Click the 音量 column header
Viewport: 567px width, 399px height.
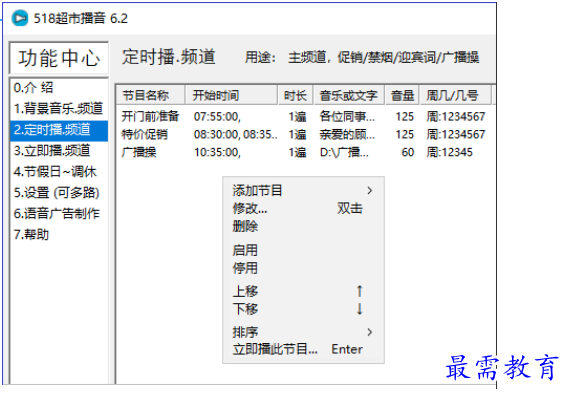[402, 95]
